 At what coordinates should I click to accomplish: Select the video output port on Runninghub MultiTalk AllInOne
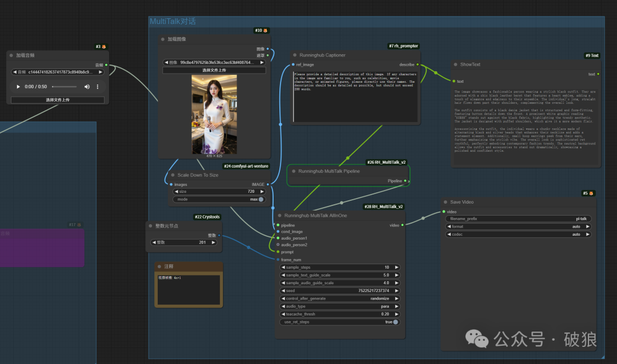403,225
